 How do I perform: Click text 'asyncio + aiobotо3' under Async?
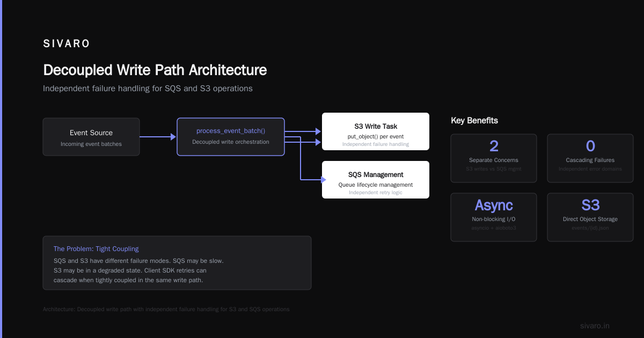494,228
